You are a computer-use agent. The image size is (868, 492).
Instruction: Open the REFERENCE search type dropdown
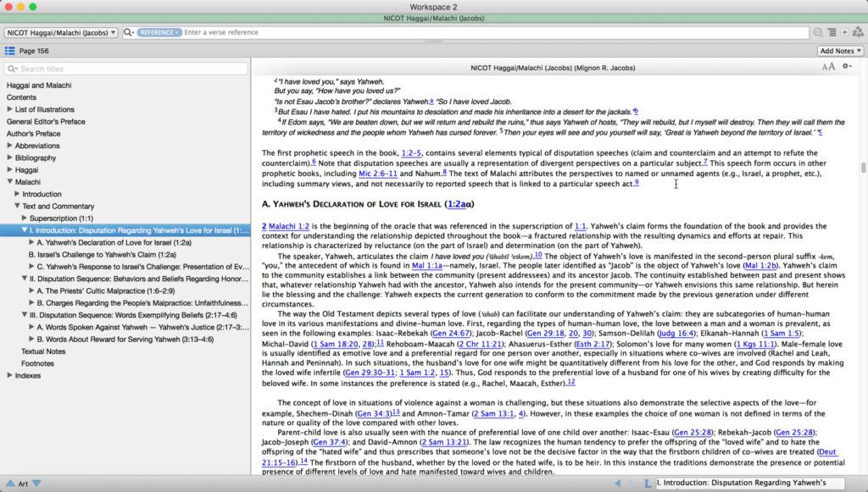159,32
